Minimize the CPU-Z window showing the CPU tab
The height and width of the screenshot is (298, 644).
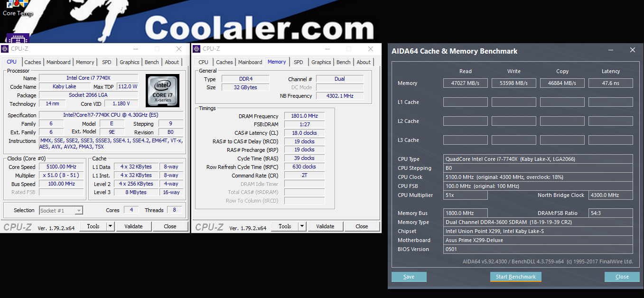[x=135, y=49]
